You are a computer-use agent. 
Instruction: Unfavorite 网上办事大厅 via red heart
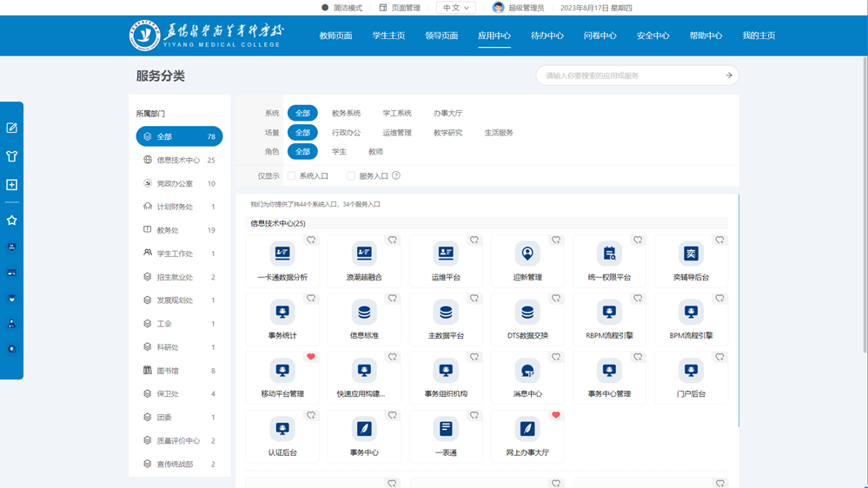[556, 415]
